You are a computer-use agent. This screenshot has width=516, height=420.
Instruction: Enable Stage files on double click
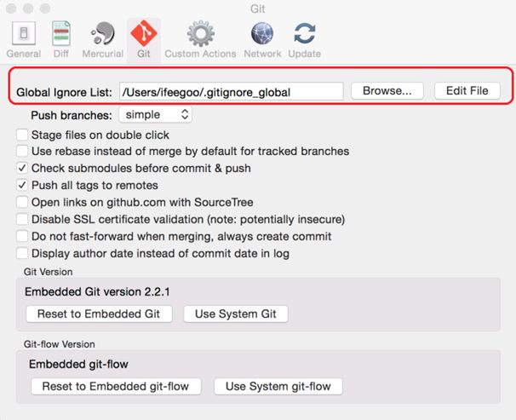[x=22, y=135]
